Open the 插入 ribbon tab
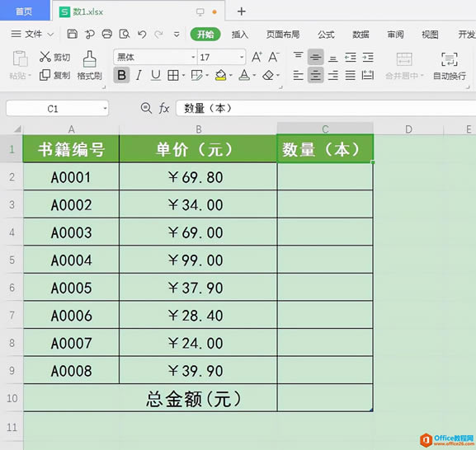476x450 pixels. pos(239,35)
